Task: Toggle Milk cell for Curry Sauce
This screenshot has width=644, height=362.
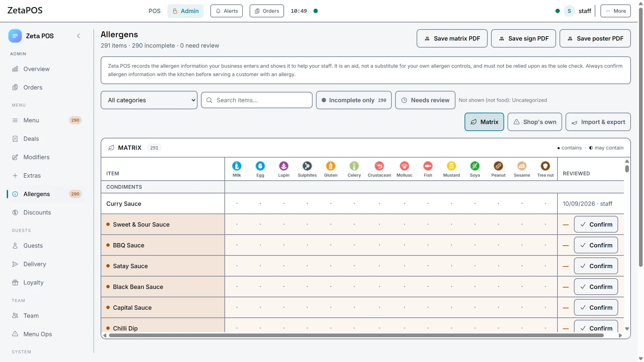Action: click(x=237, y=203)
